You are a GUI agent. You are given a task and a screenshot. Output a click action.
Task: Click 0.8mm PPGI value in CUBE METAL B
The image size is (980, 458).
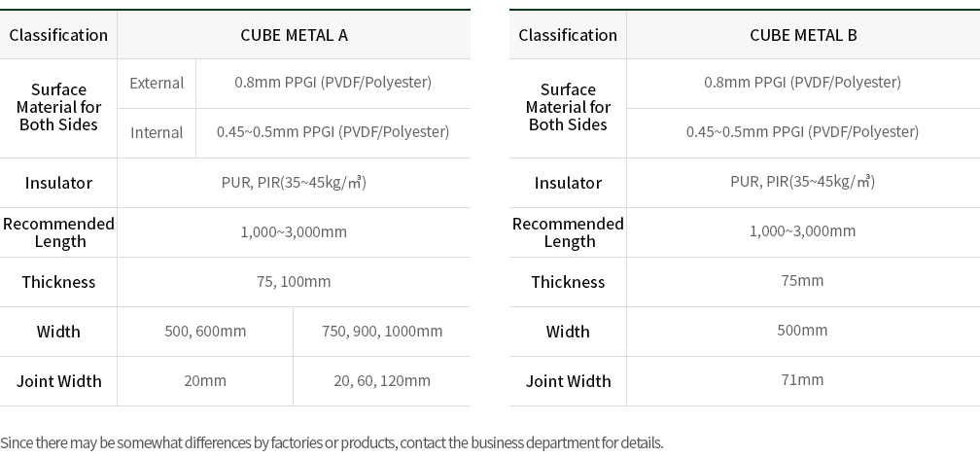pos(803,83)
